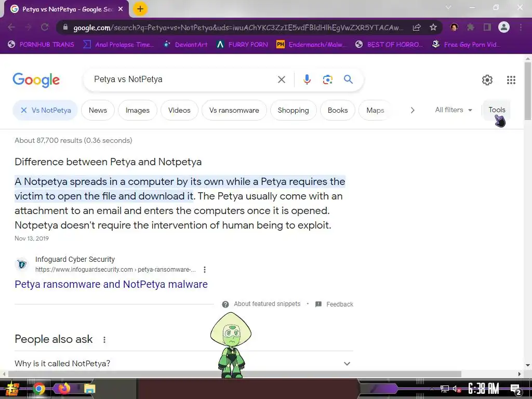Click the vertical scrollbar thumb
This screenshot has height=399, width=532.
(x=528, y=91)
